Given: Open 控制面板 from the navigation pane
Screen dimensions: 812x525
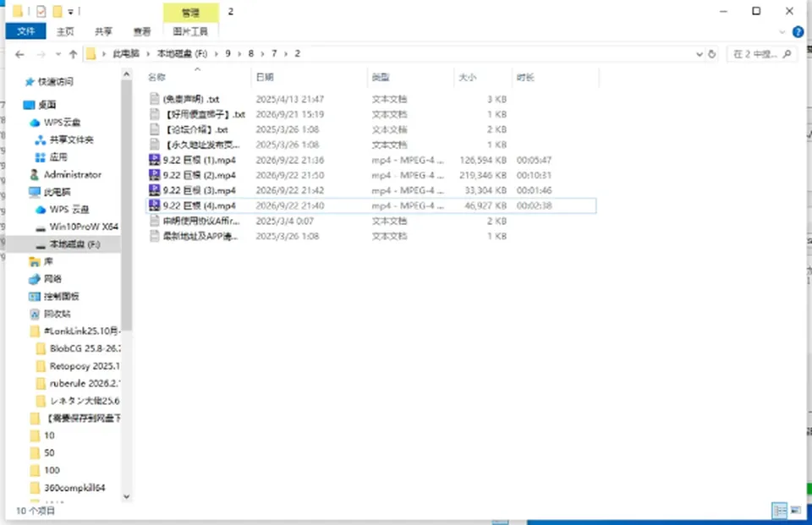Looking at the screenshot, I should (54, 296).
